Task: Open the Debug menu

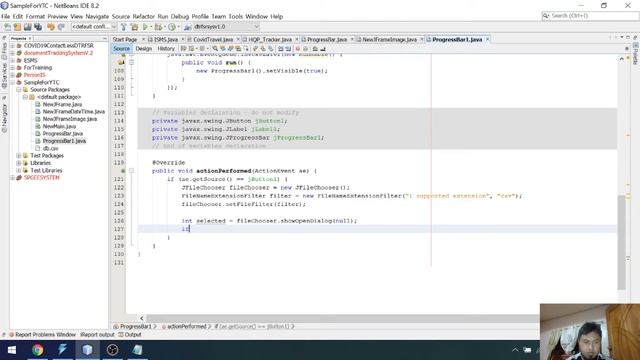Action: 180,17
